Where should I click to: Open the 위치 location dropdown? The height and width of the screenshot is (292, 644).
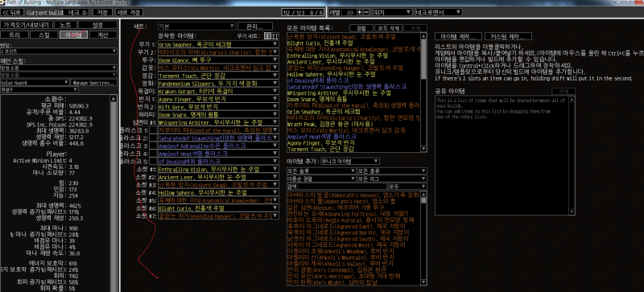coord(392,12)
